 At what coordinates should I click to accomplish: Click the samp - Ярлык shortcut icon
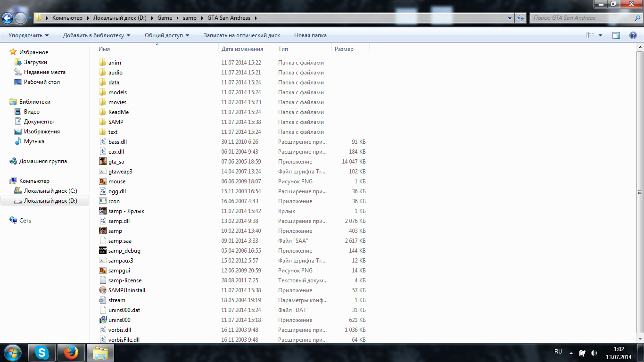coord(103,211)
